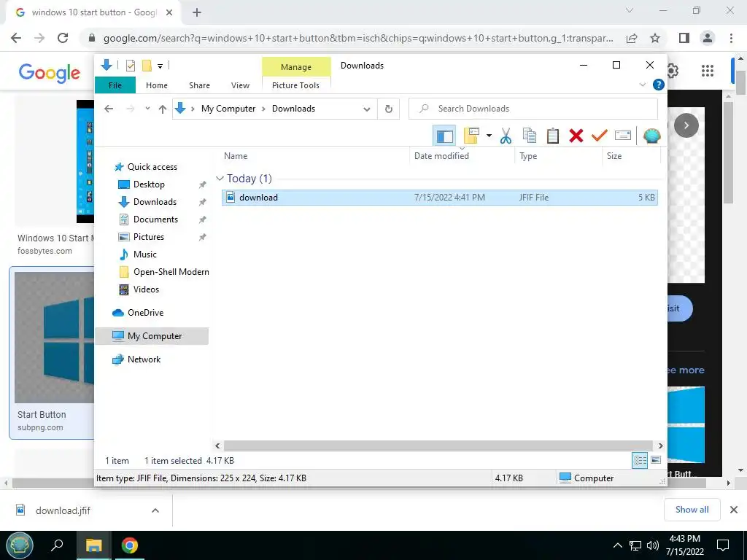Click the New folder icon in title bar
This screenshot has width=747, height=560.
147,66
